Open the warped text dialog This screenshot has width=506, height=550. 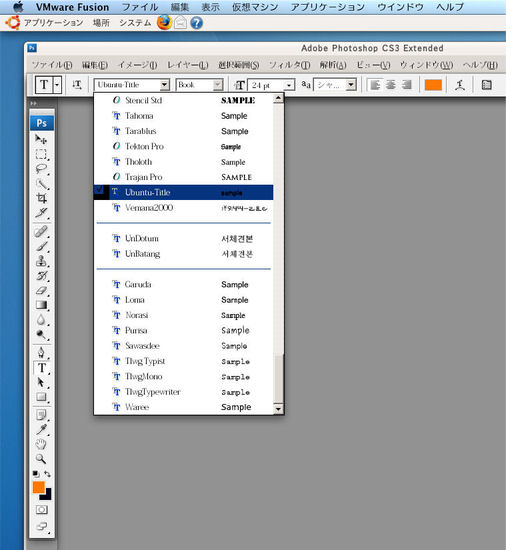click(x=460, y=85)
